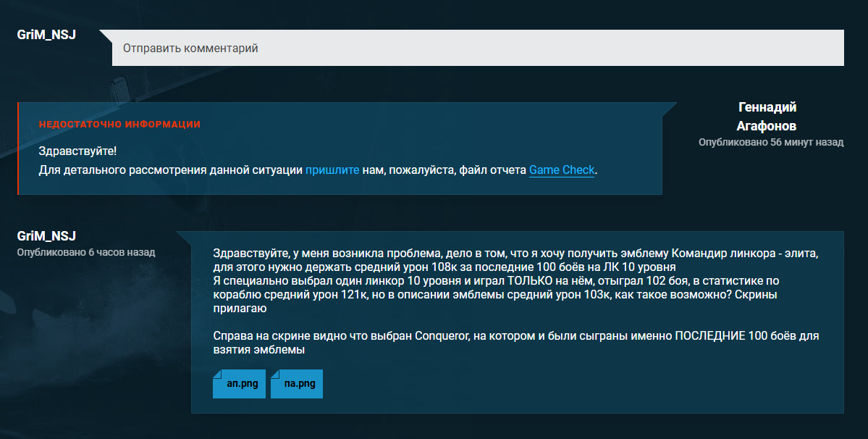The image size is (868, 439).
Task: Open the na.png attachment
Action: [x=297, y=385]
